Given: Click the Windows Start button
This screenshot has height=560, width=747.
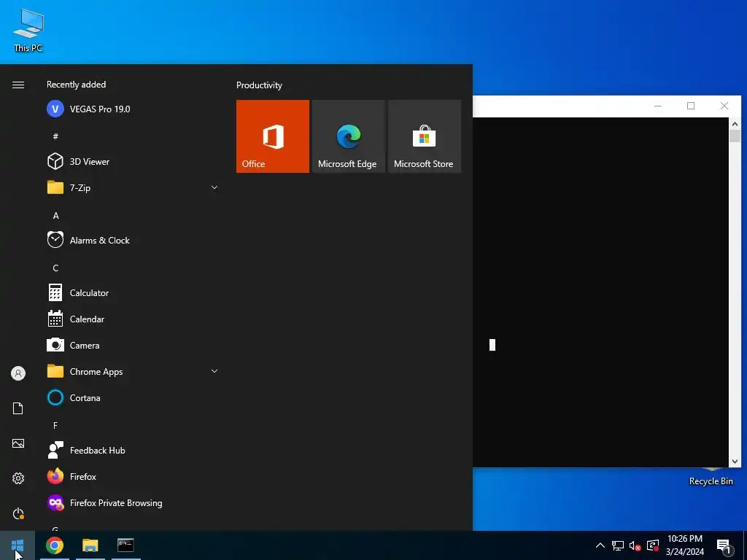Looking at the screenshot, I should [x=18, y=545].
